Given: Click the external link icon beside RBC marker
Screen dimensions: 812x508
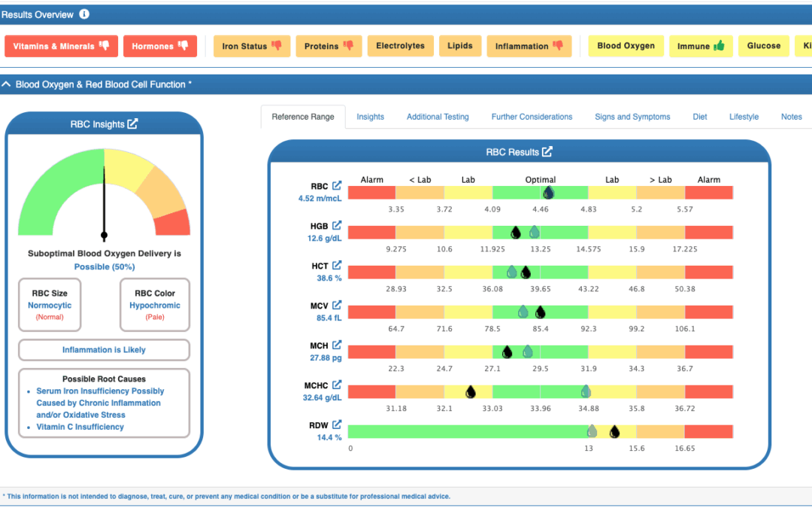Looking at the screenshot, I should (337, 186).
